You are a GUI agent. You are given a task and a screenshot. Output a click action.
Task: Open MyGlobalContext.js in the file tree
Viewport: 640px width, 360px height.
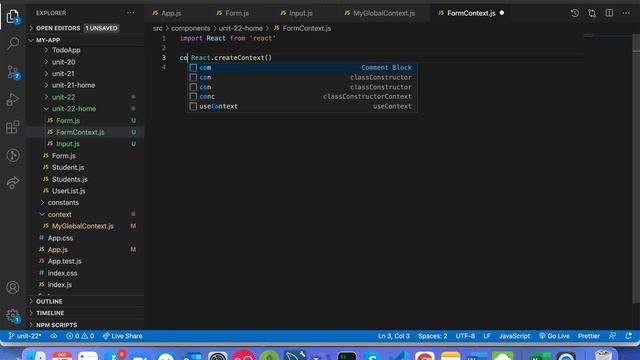pos(82,226)
